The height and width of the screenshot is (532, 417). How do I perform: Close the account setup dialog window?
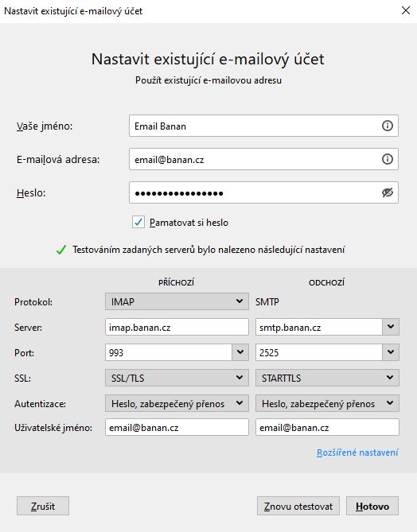pyautogui.click(x=405, y=10)
